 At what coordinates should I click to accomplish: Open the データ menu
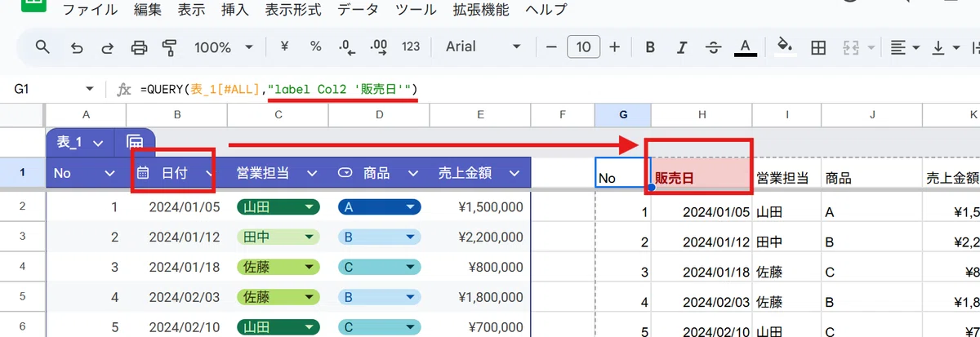click(x=358, y=11)
